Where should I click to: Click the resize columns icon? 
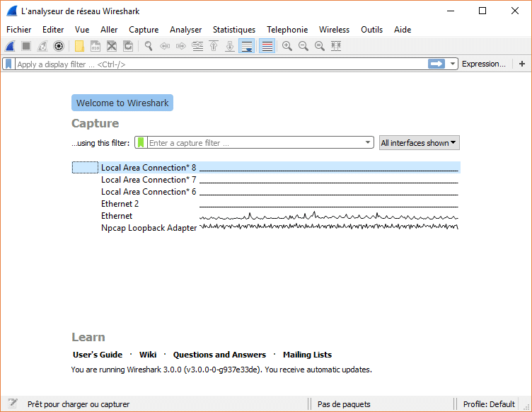[x=336, y=46]
